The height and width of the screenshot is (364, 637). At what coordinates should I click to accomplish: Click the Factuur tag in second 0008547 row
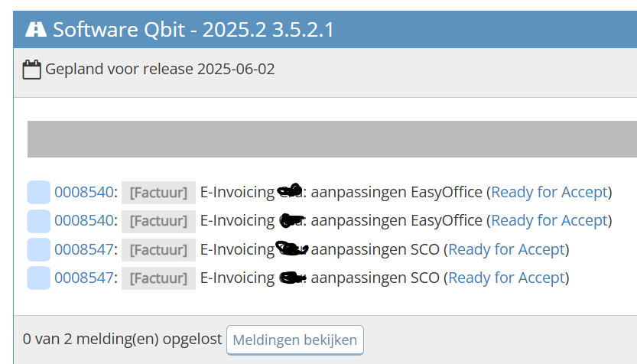coord(158,278)
